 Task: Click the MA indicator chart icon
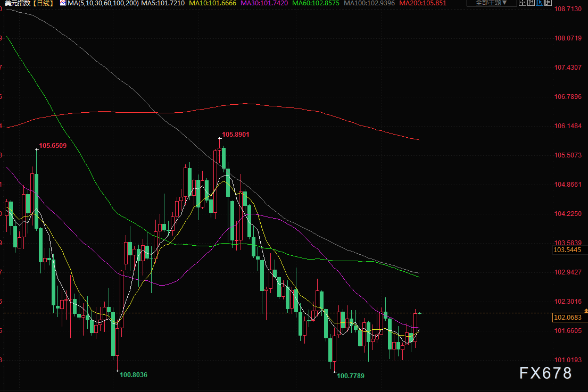click(63, 3)
